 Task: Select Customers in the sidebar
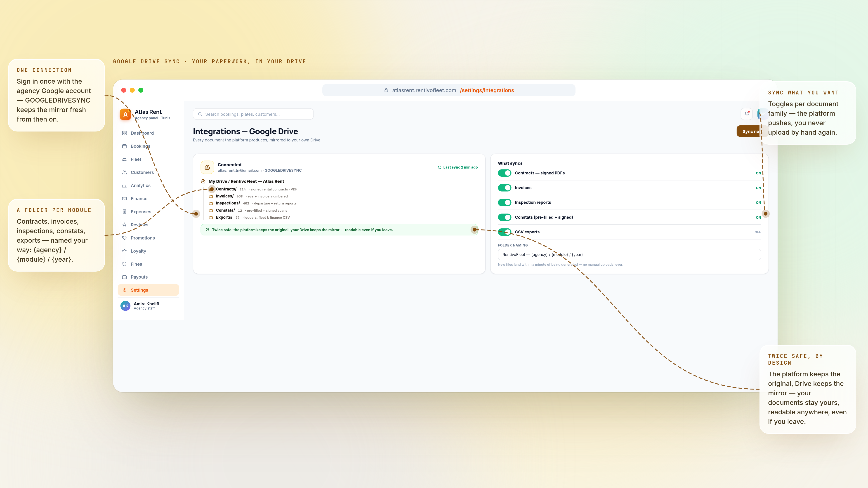[x=148, y=172]
